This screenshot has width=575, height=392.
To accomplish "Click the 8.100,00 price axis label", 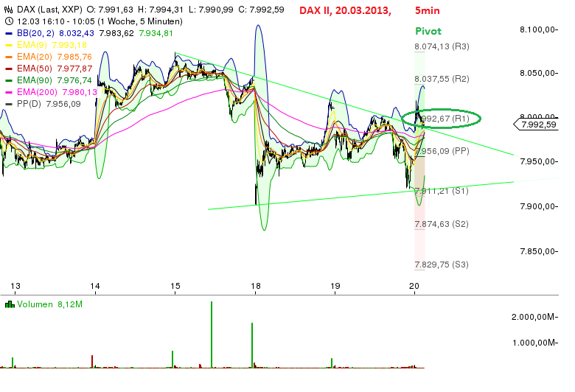I will (x=539, y=29).
